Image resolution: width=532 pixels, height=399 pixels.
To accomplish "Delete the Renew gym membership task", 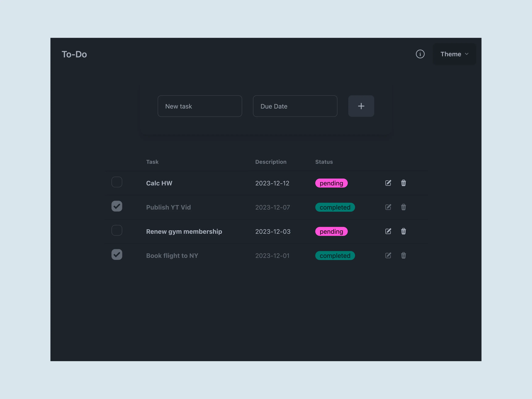I will 403,231.
